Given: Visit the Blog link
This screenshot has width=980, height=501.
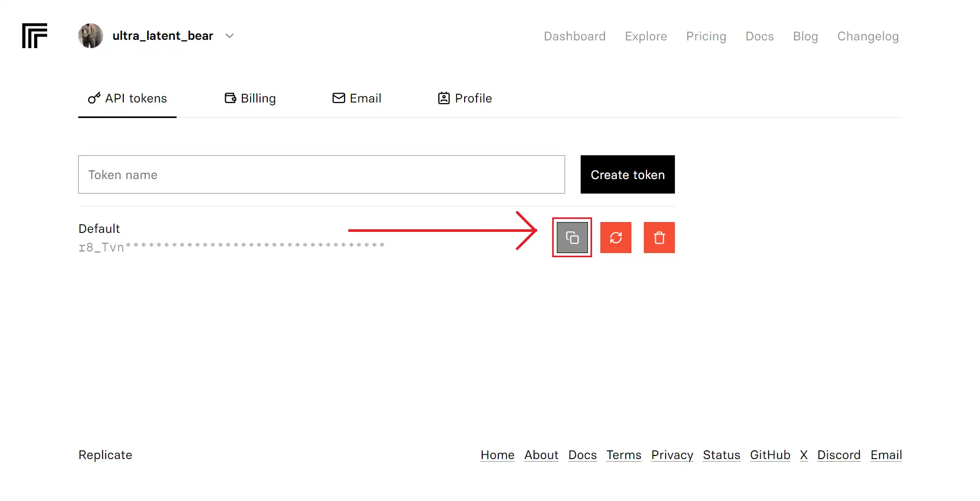Looking at the screenshot, I should click(x=805, y=36).
